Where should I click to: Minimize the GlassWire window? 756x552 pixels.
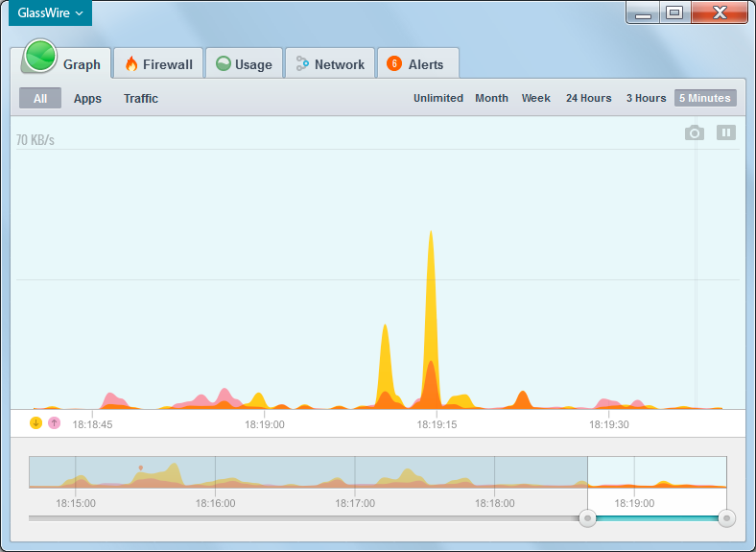point(643,12)
